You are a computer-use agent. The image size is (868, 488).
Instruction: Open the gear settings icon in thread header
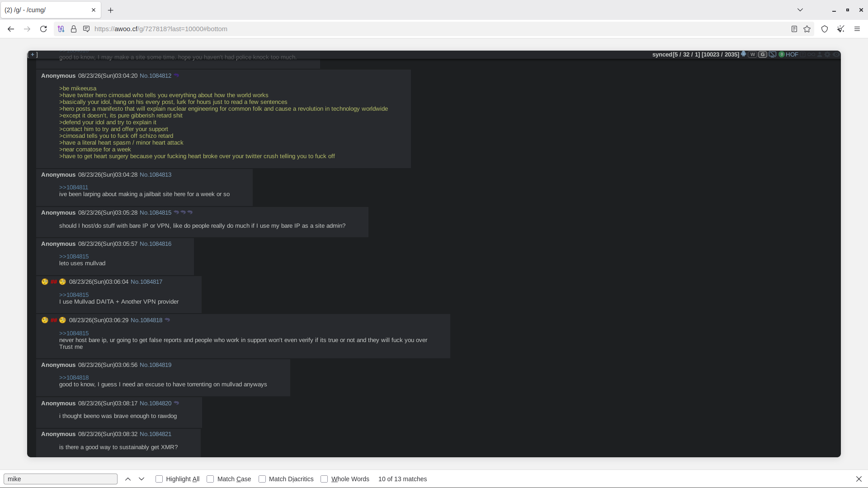point(827,54)
